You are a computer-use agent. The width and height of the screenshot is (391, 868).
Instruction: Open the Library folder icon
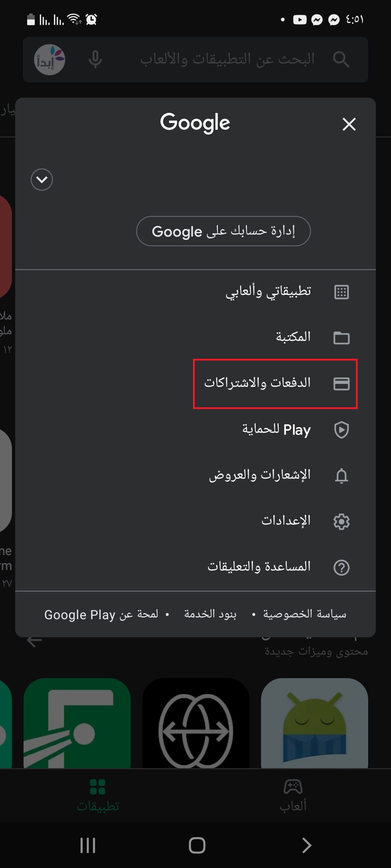coord(341,338)
